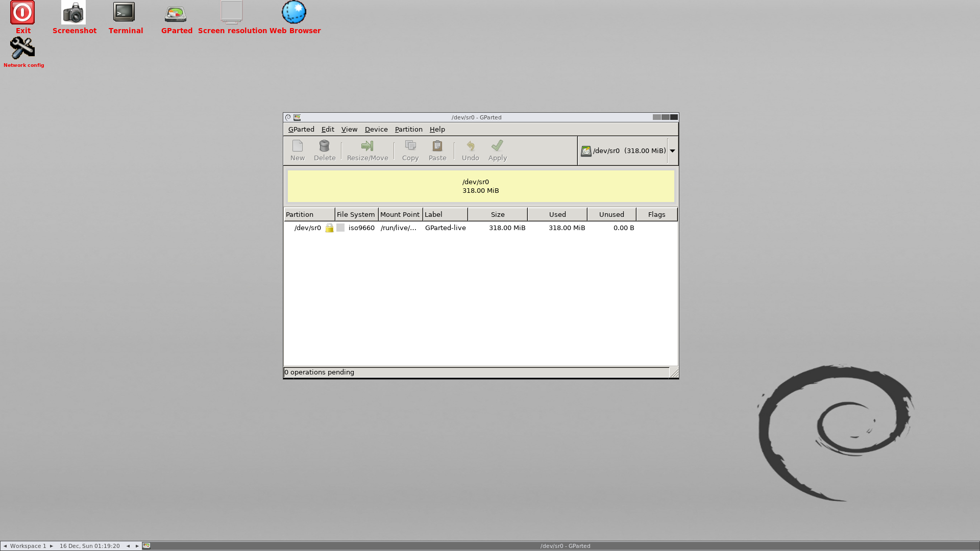980x551 pixels.
Task: Launch GParted from the desktop icon
Action: coord(176,14)
